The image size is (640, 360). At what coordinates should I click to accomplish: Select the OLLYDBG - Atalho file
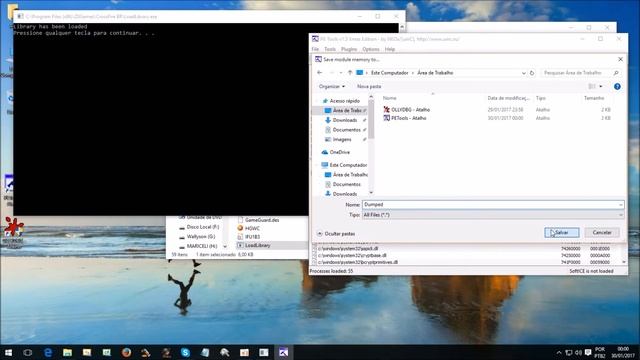point(410,110)
